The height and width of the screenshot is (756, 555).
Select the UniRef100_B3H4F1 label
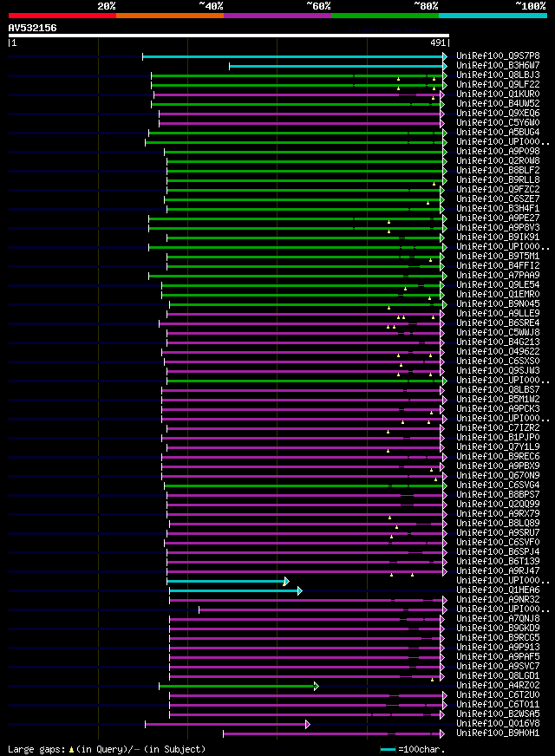[x=498, y=208]
